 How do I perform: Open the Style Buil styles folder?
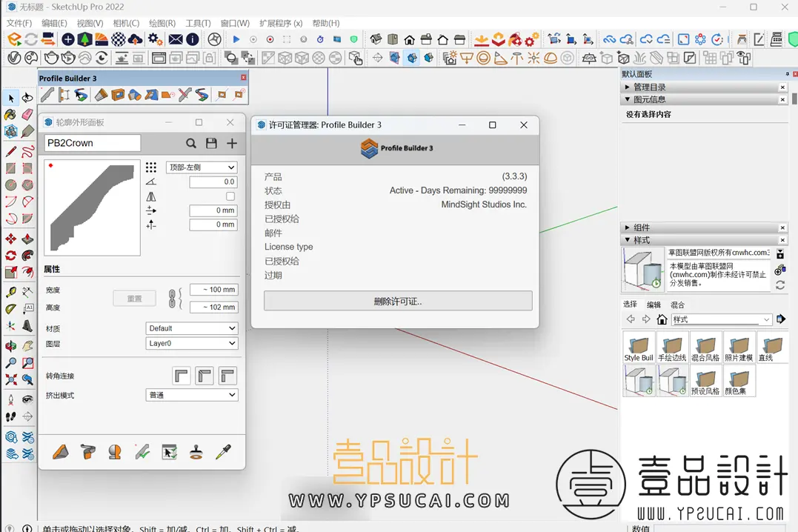(639, 347)
